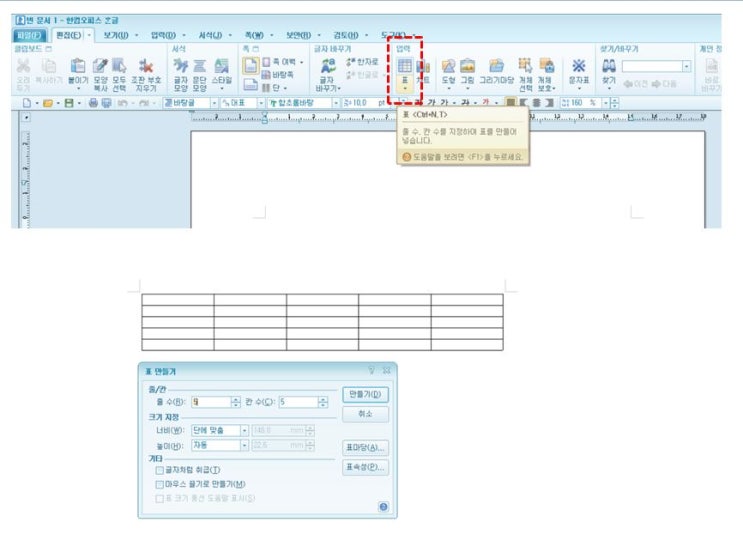Viewport: 743px width, 534px height.
Task: Click the blue help icon in 표 만들기 dialog
Action: click(383, 507)
